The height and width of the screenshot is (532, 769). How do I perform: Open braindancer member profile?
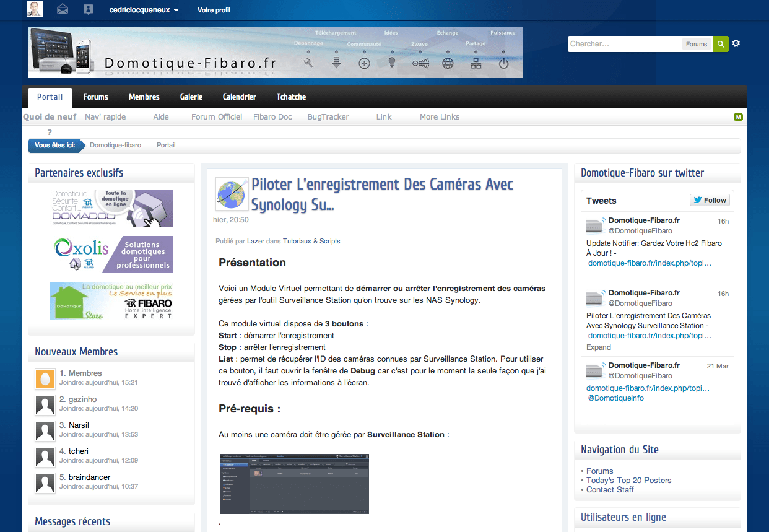click(90, 477)
